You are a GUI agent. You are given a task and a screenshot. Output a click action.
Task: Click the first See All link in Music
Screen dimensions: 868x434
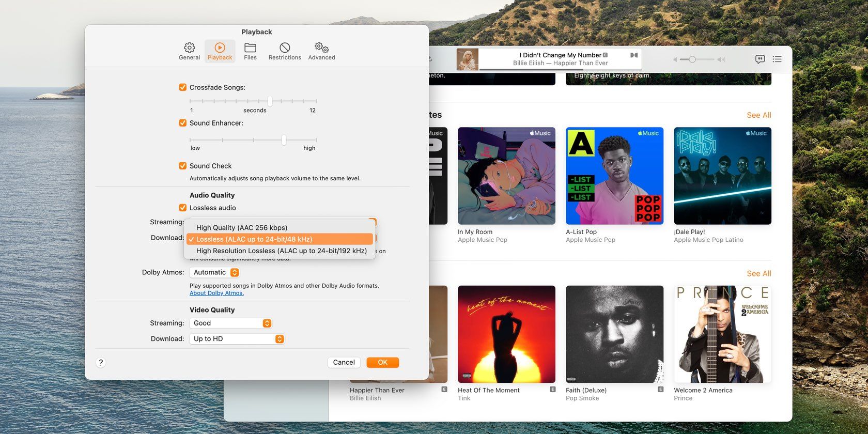click(758, 115)
